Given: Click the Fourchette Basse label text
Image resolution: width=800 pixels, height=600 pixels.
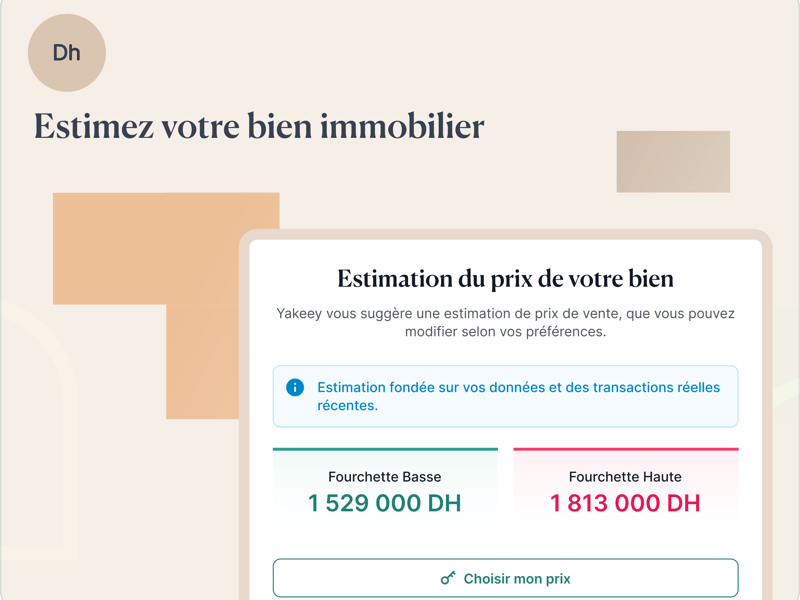Looking at the screenshot, I should 385,477.
